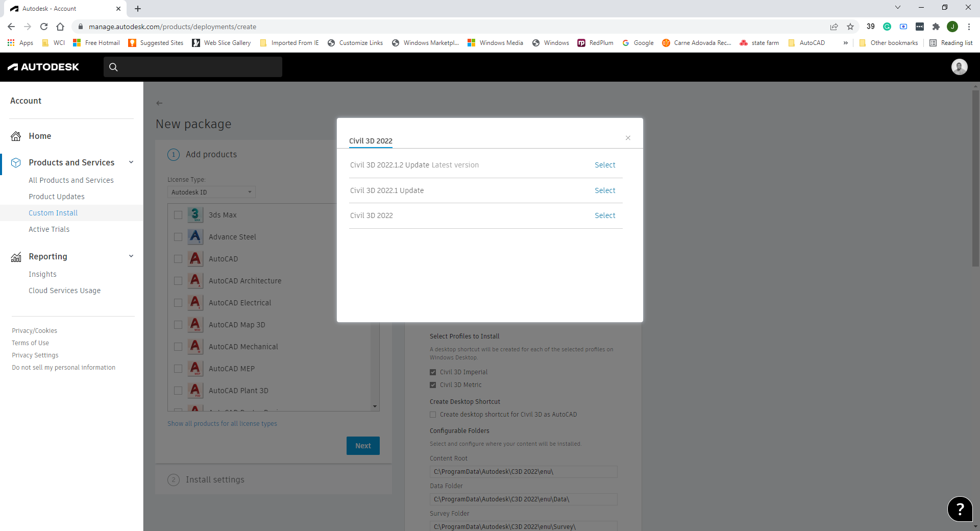Screen dimensions: 980x531
Task: Click the user profile avatar
Action: (x=960, y=67)
